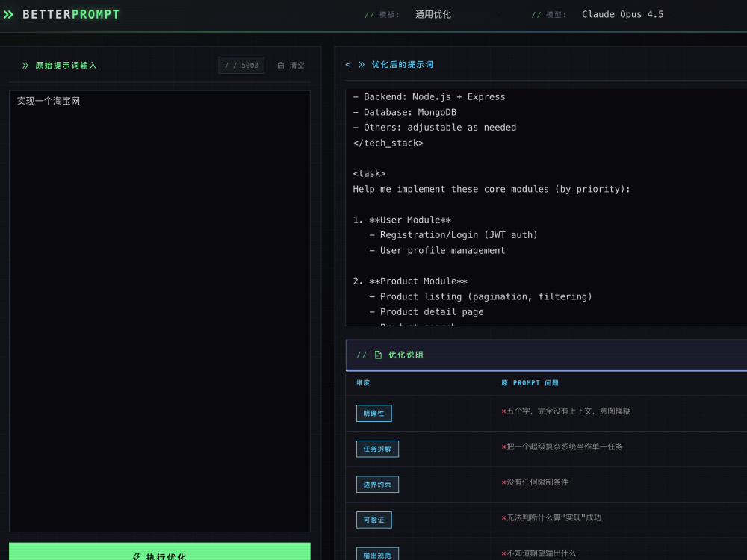Click the '**User Module**' line
The width and height of the screenshot is (747, 560).
402,220
